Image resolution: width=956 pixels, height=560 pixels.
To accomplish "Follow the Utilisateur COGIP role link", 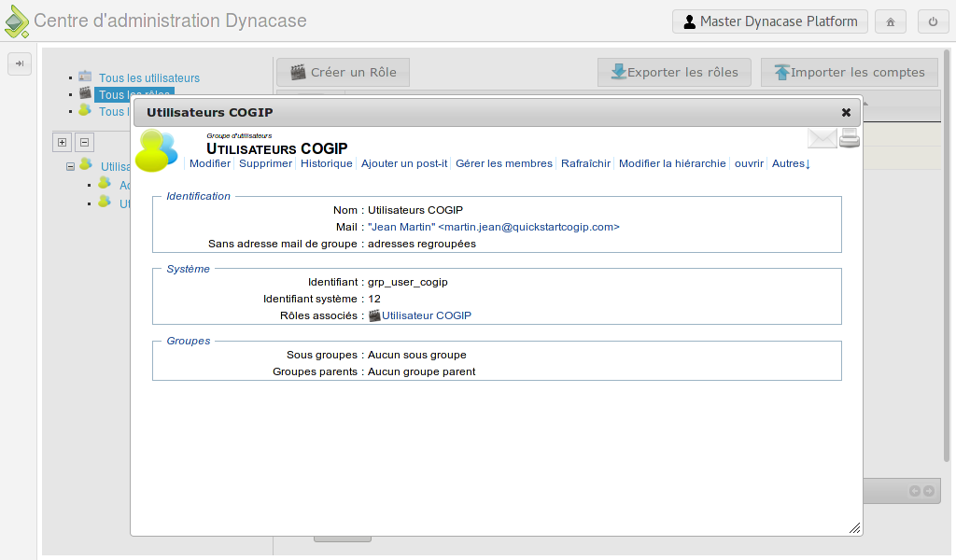I will [426, 315].
